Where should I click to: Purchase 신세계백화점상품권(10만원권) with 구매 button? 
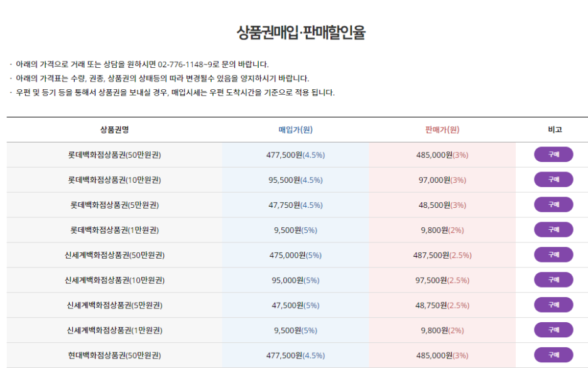pyautogui.click(x=553, y=280)
